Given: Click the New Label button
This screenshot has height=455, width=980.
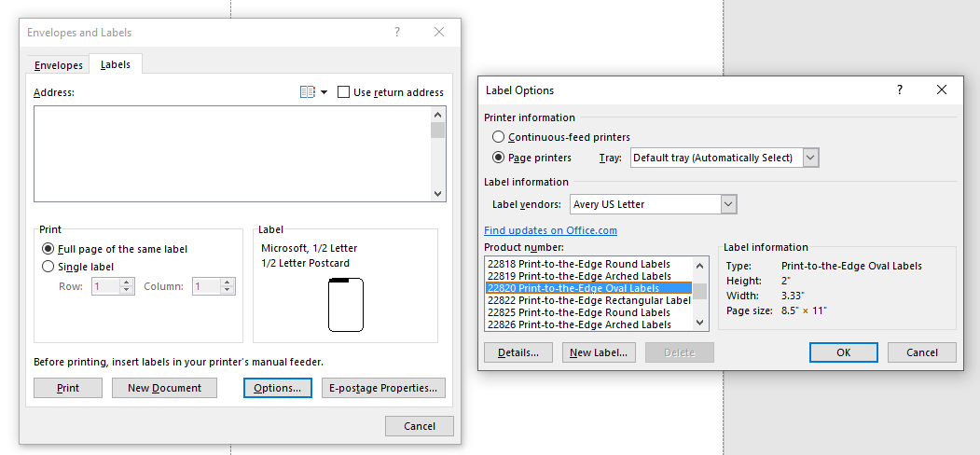Looking at the screenshot, I should [600, 352].
